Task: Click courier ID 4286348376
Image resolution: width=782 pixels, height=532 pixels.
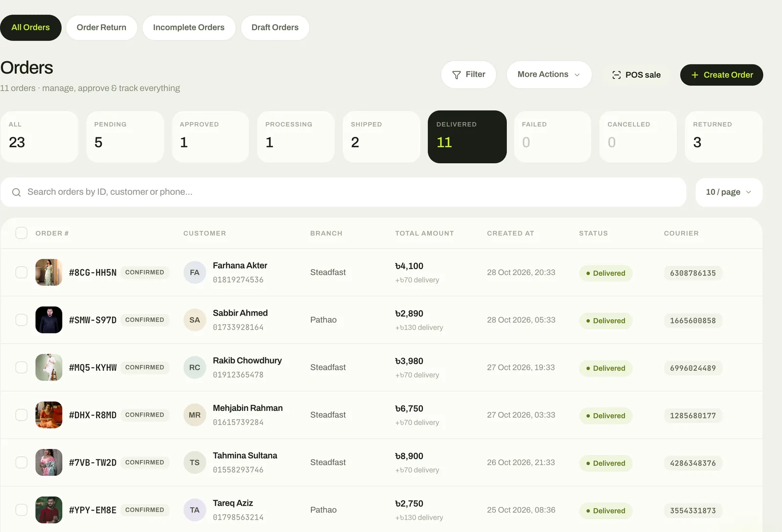Action: pos(693,463)
